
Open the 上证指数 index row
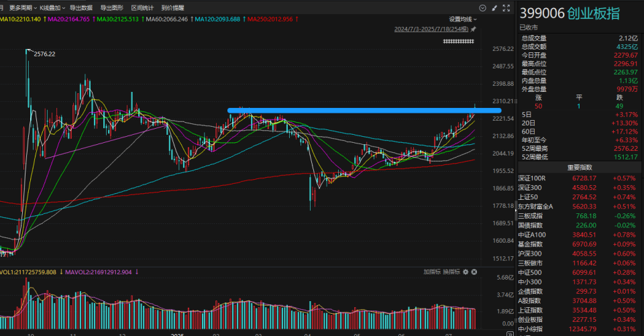[577, 311]
